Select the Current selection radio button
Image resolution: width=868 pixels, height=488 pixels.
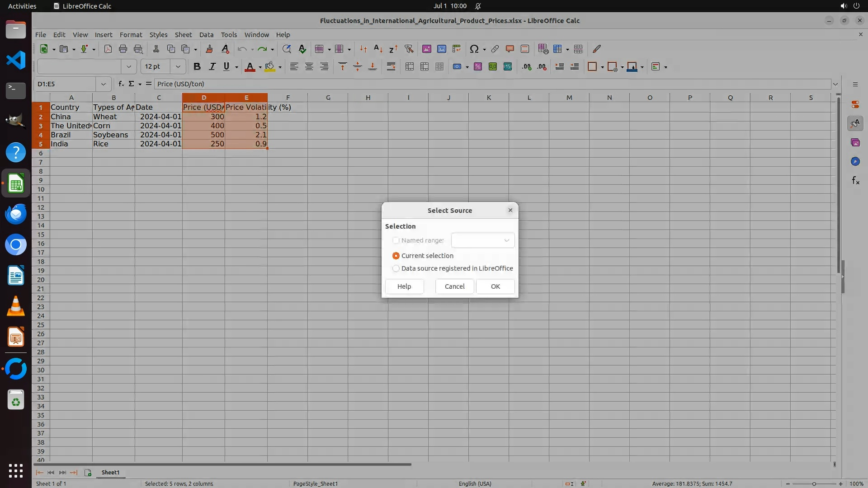coord(396,256)
